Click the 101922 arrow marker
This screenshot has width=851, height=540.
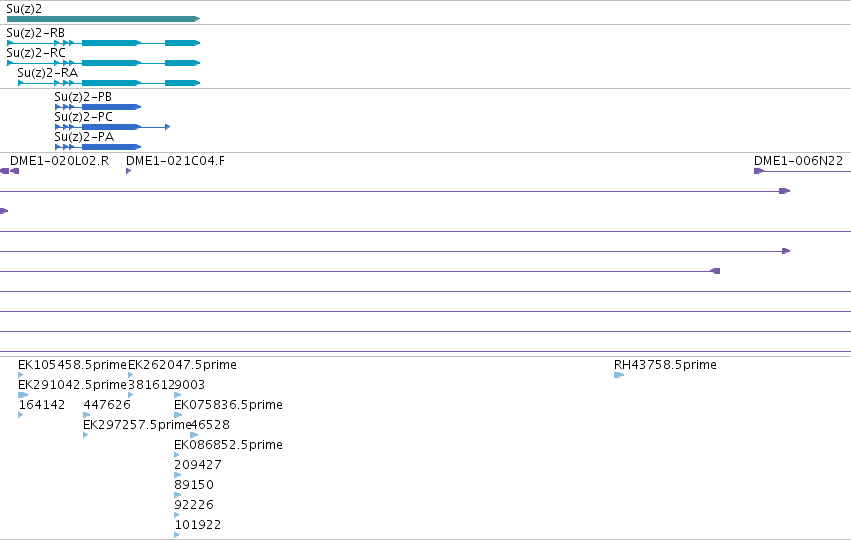[x=177, y=535]
